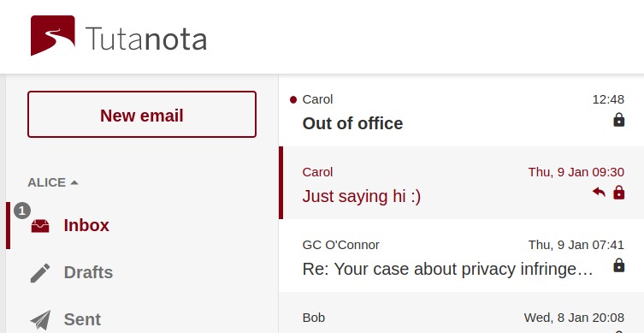Viewport: 644px width, 333px height.
Task: Click the reply arrow icon on Just saying hi
Action: [599, 192]
